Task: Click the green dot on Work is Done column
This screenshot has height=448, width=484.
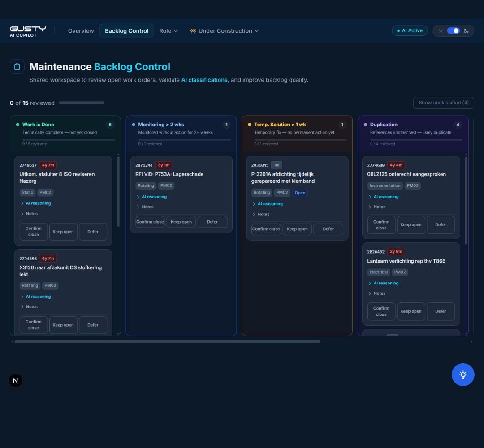Action: (17, 125)
